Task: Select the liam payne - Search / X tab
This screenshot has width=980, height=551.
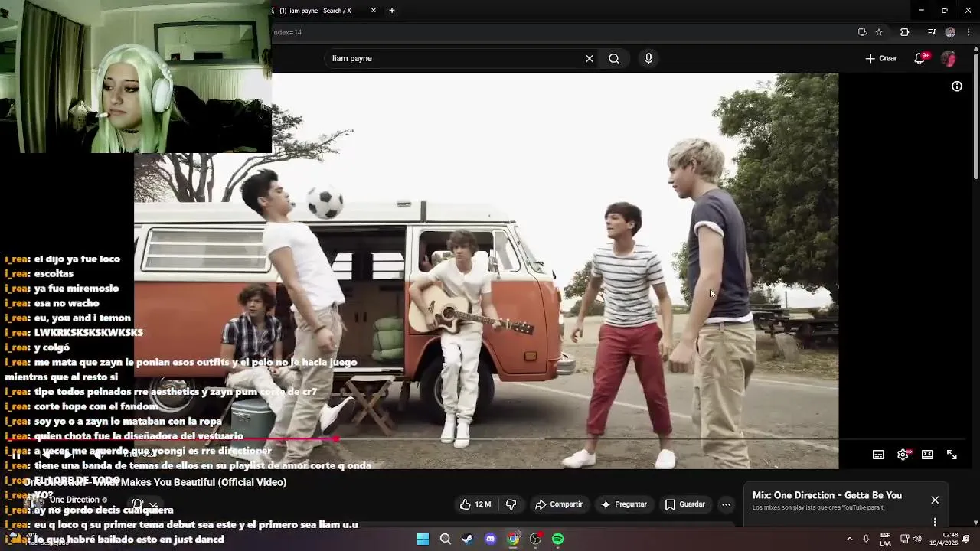Action: click(322, 11)
